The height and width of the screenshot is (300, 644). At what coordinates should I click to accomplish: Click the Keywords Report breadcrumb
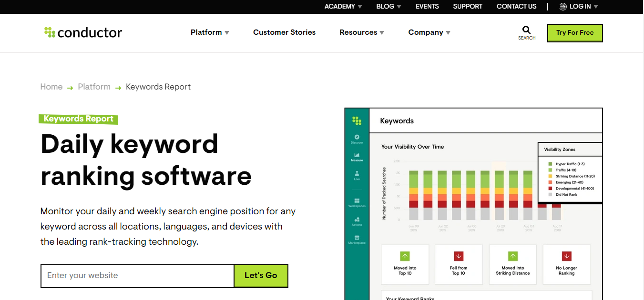pyautogui.click(x=158, y=87)
